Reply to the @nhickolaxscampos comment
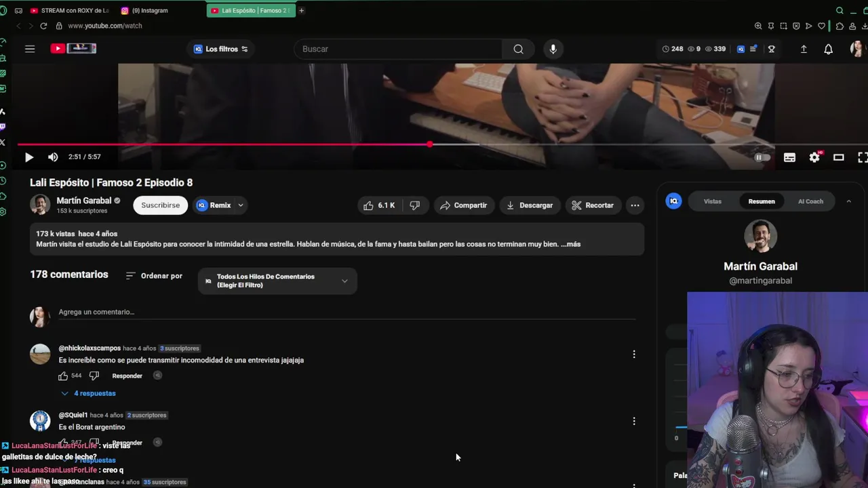Screen dimensions: 868x488 click(x=127, y=375)
